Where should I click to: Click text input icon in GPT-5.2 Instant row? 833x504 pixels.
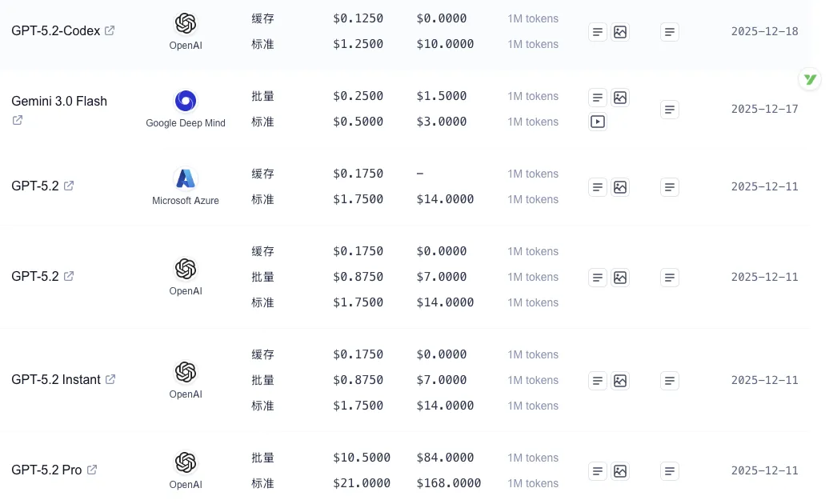[598, 381]
